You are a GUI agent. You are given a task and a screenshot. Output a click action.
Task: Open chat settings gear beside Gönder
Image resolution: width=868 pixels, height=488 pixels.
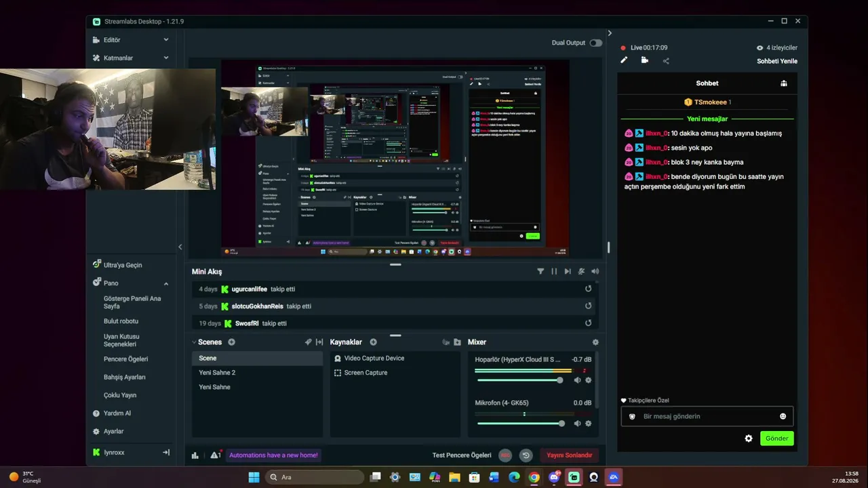[749, 439]
